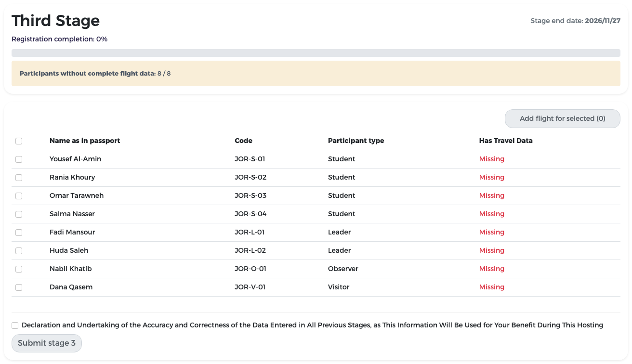632x364 pixels.
Task: Click code JOR-L-02
Action: 250,250
